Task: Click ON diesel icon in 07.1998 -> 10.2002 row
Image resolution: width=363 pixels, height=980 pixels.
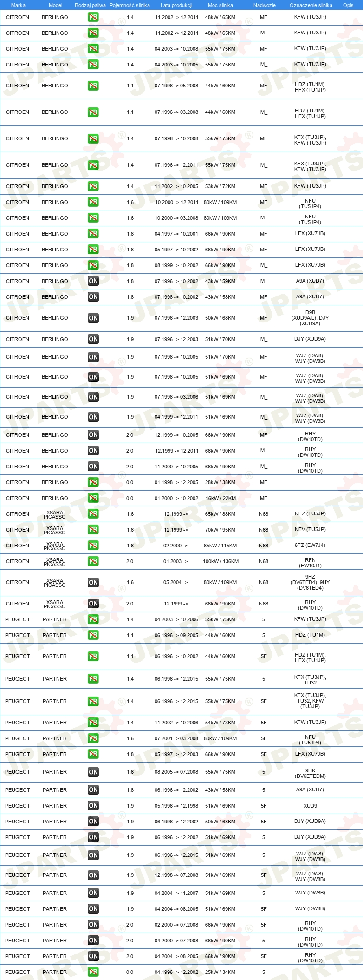Action: (93, 297)
